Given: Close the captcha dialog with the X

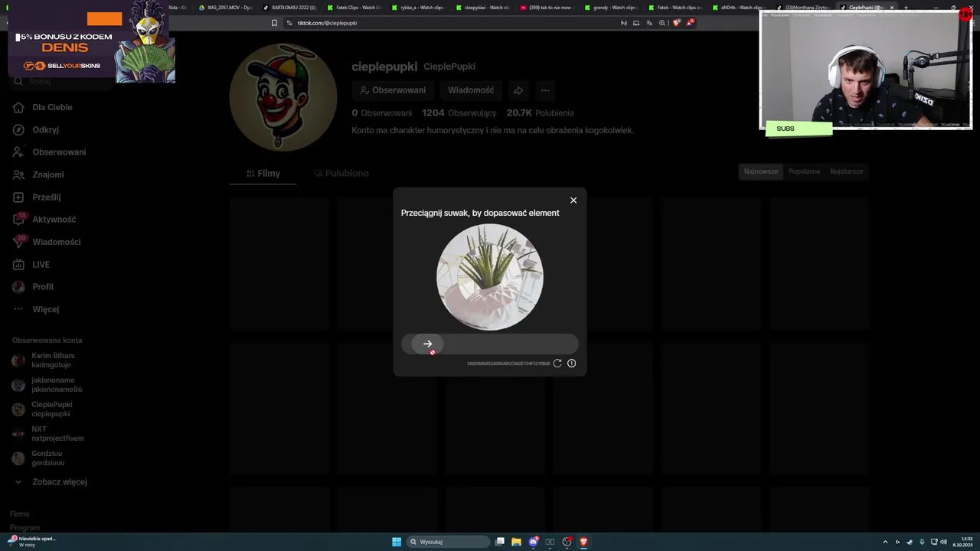Looking at the screenshot, I should coord(573,201).
